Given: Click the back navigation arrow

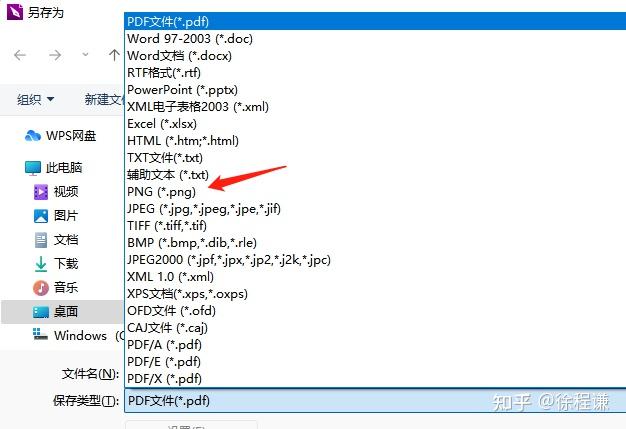Looking at the screenshot, I should click(20, 55).
